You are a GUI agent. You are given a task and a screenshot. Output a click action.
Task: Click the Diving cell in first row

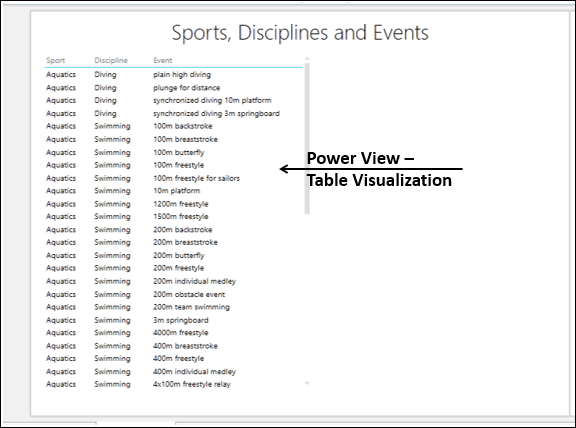tap(105, 75)
